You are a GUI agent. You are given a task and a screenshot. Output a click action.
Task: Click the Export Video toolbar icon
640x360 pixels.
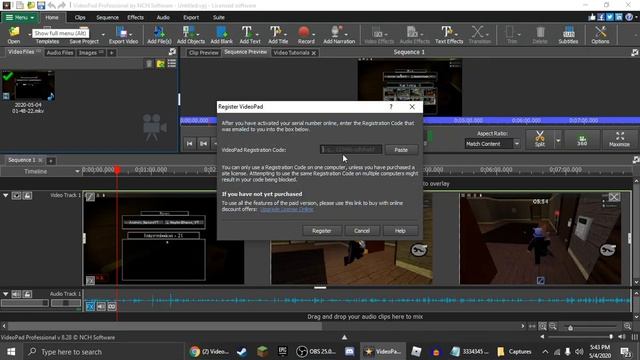click(x=123, y=34)
